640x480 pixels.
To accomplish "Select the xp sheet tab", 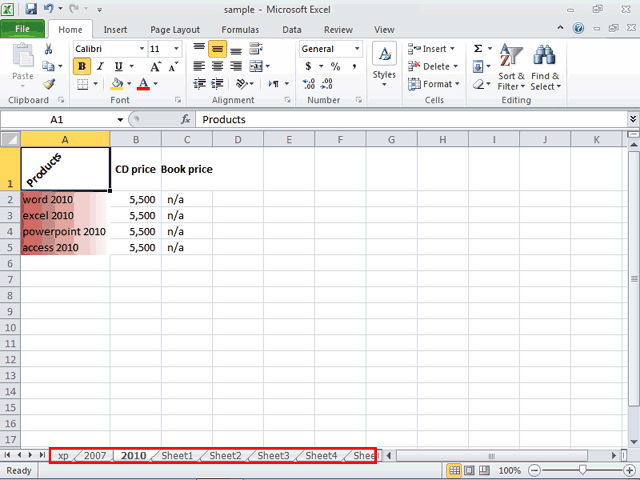I will click(x=64, y=456).
